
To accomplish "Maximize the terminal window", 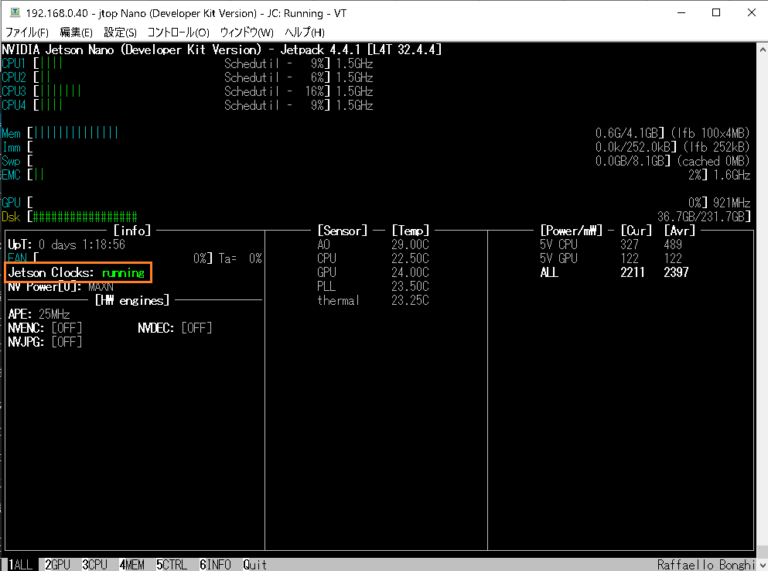I will pyautogui.click(x=715, y=13).
